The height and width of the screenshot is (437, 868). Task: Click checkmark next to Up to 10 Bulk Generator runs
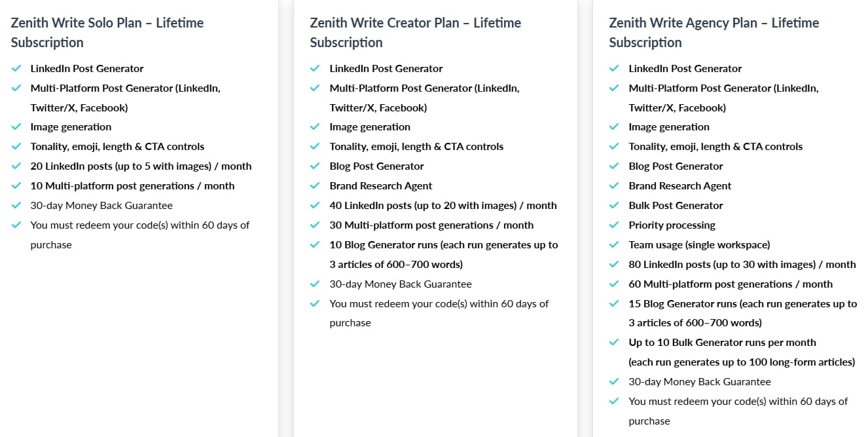614,343
